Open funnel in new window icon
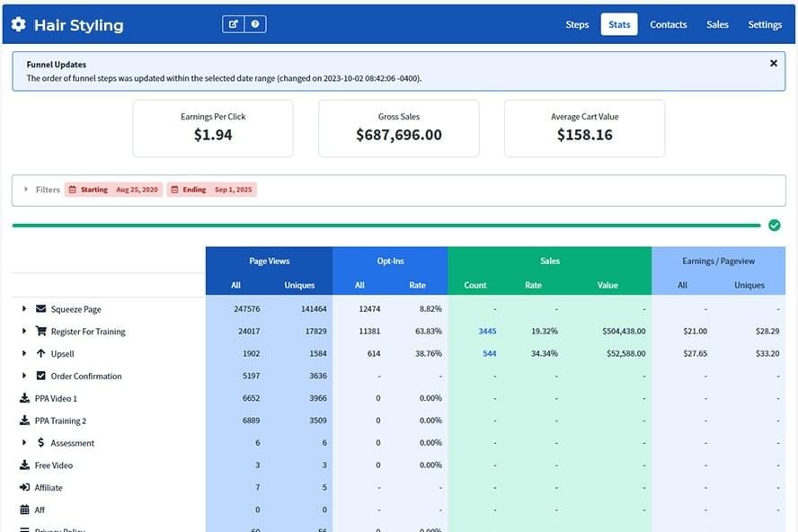This screenshot has height=532, width=798. point(234,24)
